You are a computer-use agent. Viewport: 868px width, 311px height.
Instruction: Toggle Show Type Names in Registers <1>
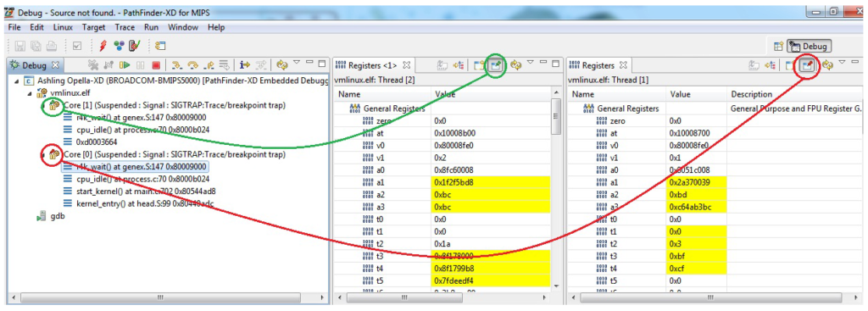click(442, 64)
